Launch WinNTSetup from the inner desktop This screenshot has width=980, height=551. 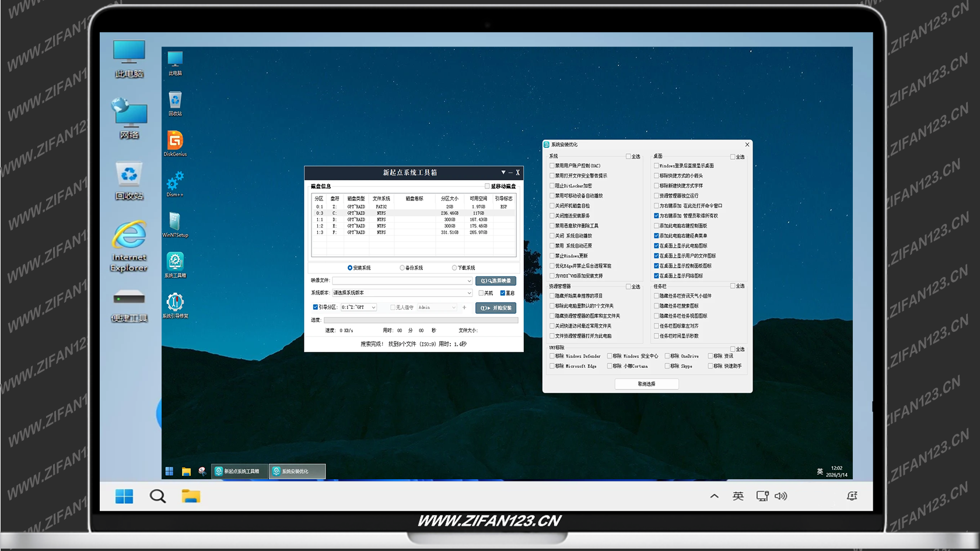(x=175, y=224)
